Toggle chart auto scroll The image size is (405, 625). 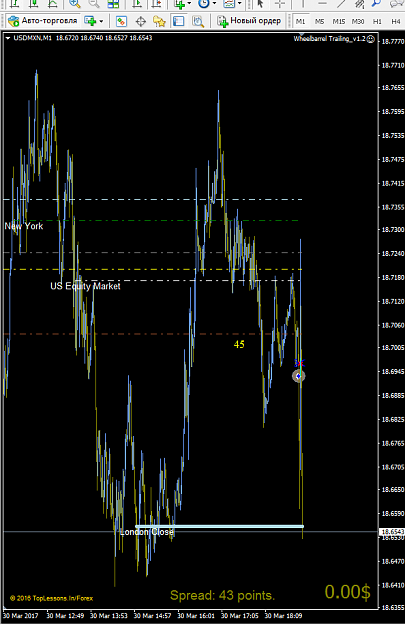click(x=137, y=4)
